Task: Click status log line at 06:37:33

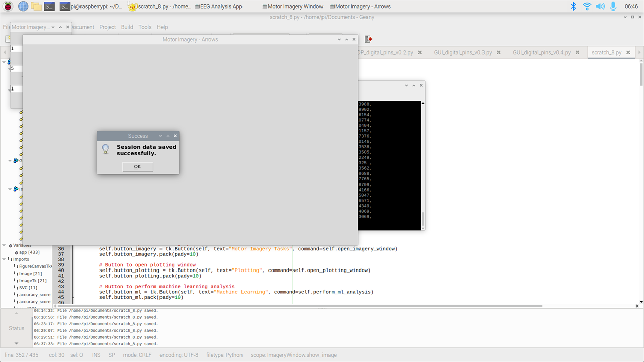Action: [96, 344]
